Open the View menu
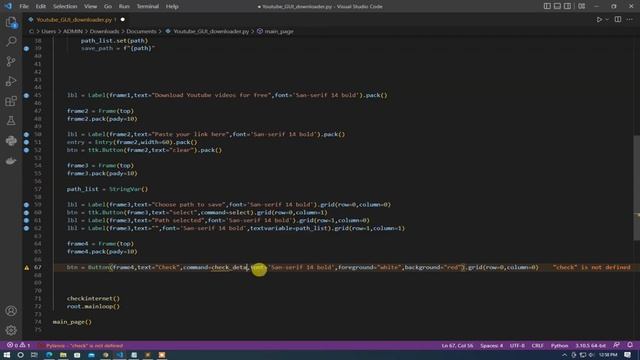This screenshot has width=640, height=360. (x=91, y=7)
